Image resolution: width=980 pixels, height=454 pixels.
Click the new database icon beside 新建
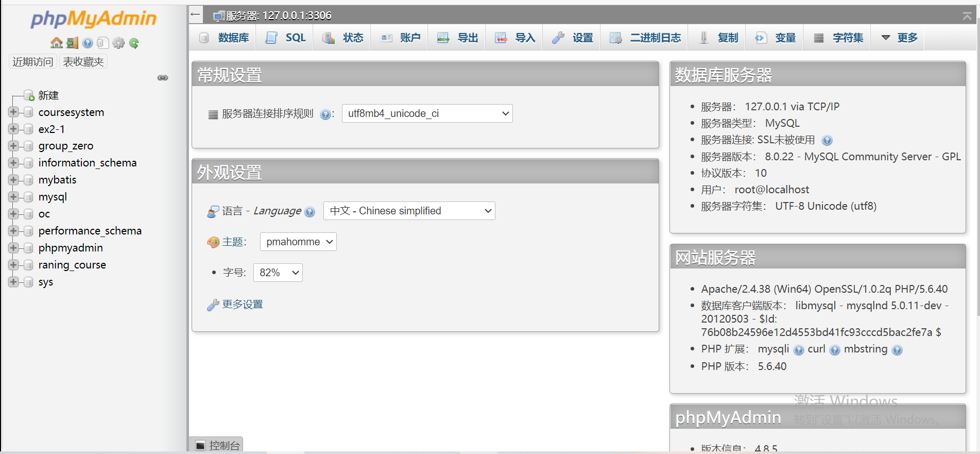[x=29, y=95]
